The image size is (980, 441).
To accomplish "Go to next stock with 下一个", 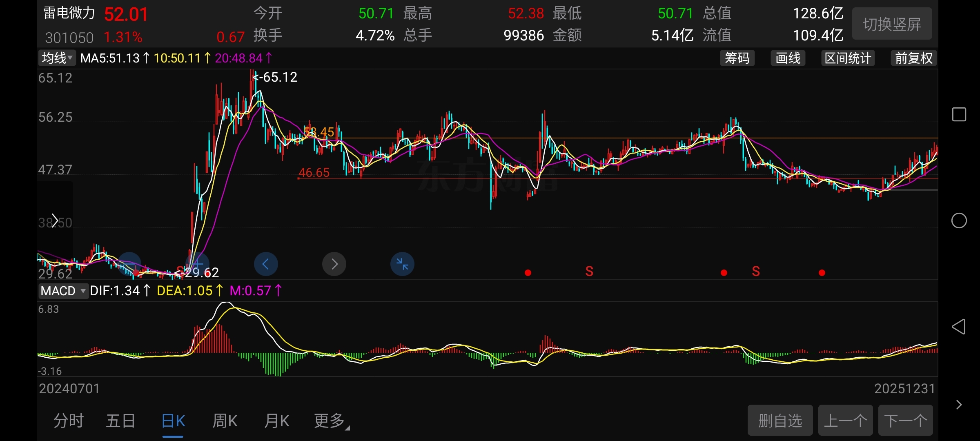I will coord(905,421).
